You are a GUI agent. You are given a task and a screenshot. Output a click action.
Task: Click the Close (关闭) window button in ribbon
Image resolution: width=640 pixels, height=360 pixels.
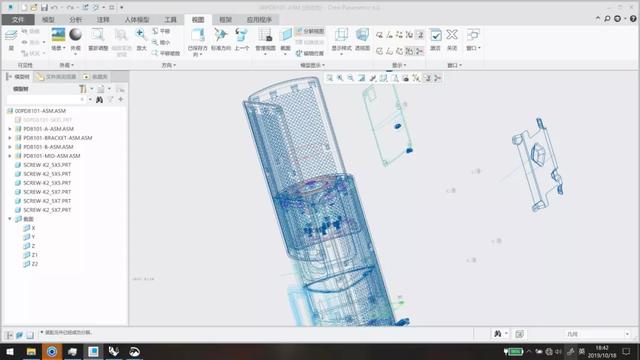[x=452, y=39]
